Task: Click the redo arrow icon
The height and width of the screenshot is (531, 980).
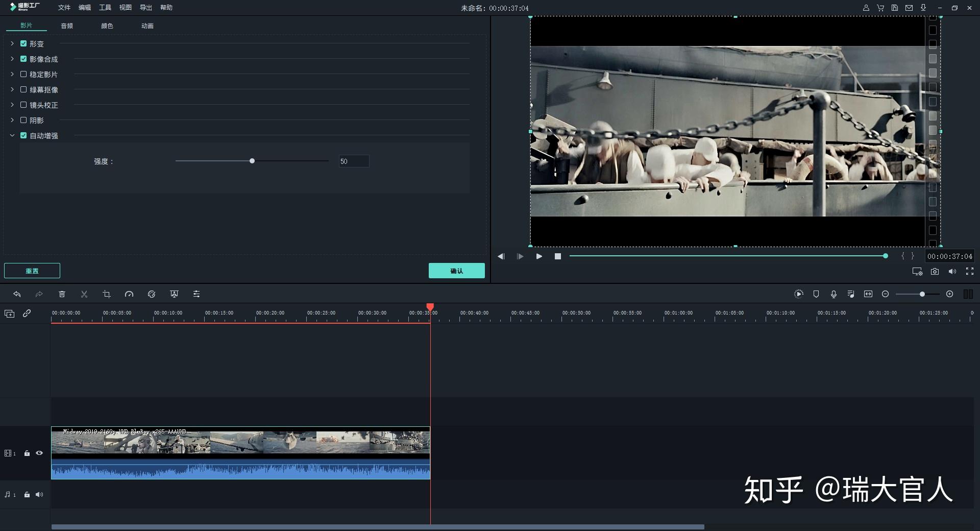Action: [39, 294]
